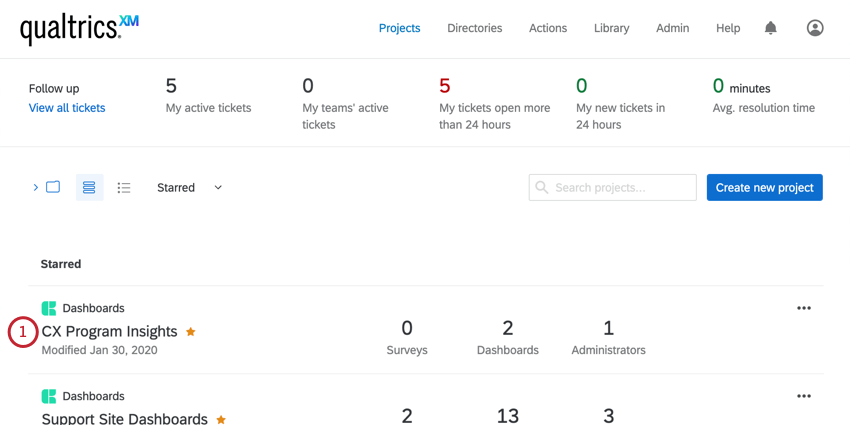Image resolution: width=850 pixels, height=425 pixels.
Task: Unstar the Support Site Dashboards project
Action: [x=221, y=419]
